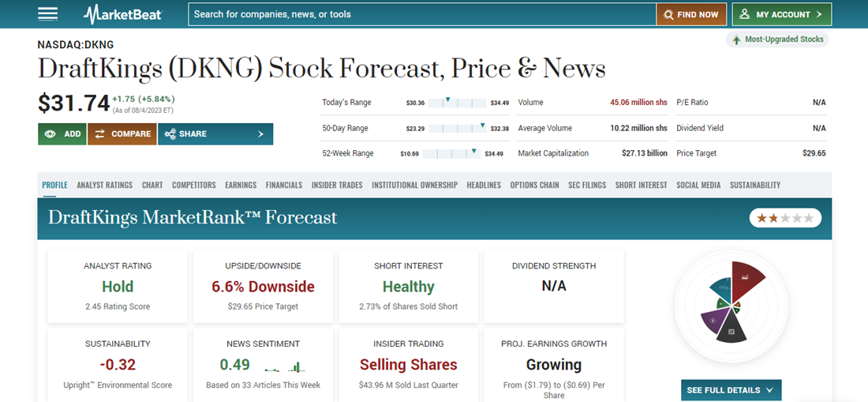The width and height of the screenshot is (868, 402).
Task: Open the My Account menu arrow
Action: [819, 14]
